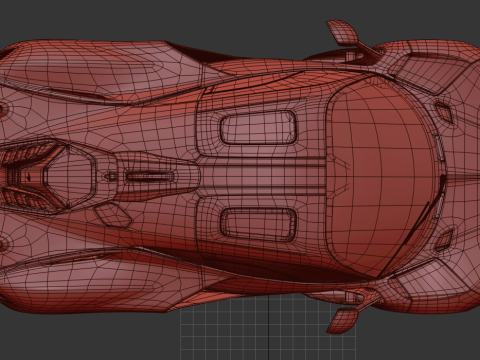Click the upper rectangular roof panel
The height and width of the screenshot is (360, 480).
coord(258,127)
